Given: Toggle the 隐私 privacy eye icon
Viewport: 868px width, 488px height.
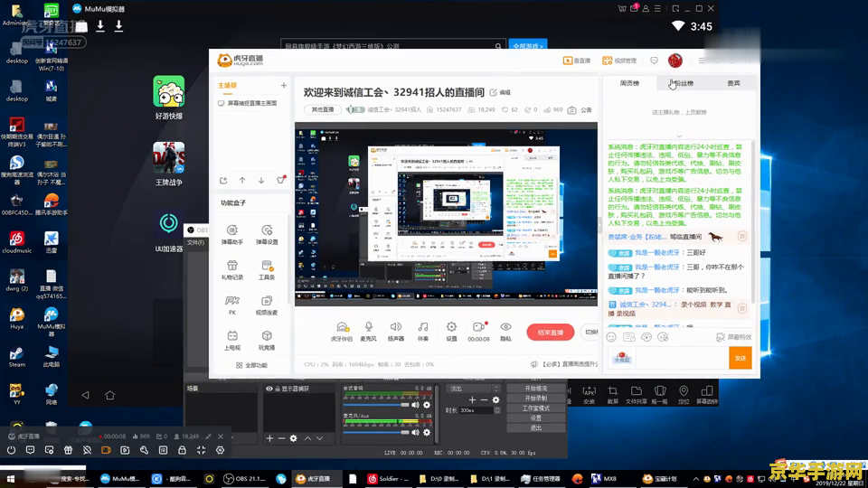Looking at the screenshot, I should coord(505,332).
